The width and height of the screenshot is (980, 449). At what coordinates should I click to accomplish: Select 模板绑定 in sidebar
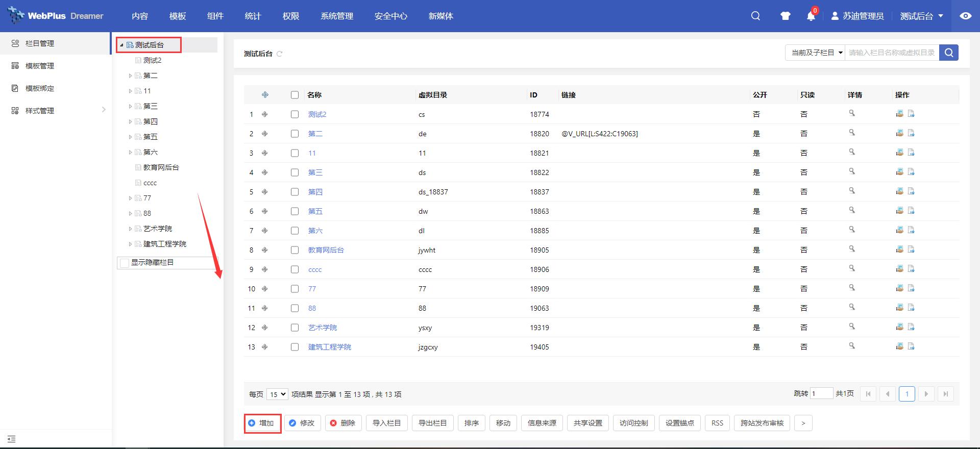pyautogui.click(x=55, y=88)
